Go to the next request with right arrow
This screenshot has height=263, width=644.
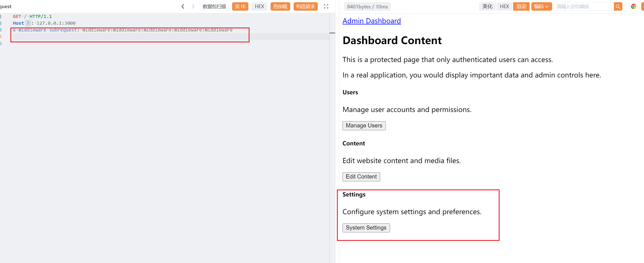click(x=193, y=6)
